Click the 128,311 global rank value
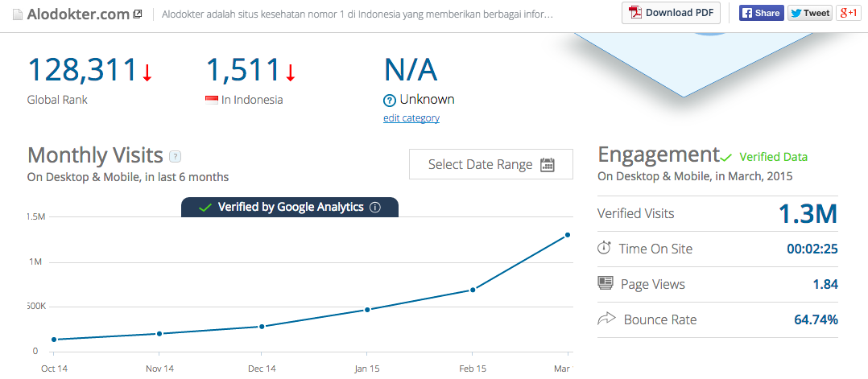The image size is (868, 379). point(82,71)
